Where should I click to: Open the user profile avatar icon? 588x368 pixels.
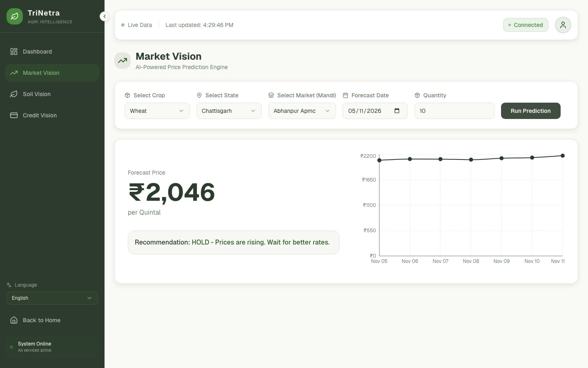pyautogui.click(x=563, y=25)
